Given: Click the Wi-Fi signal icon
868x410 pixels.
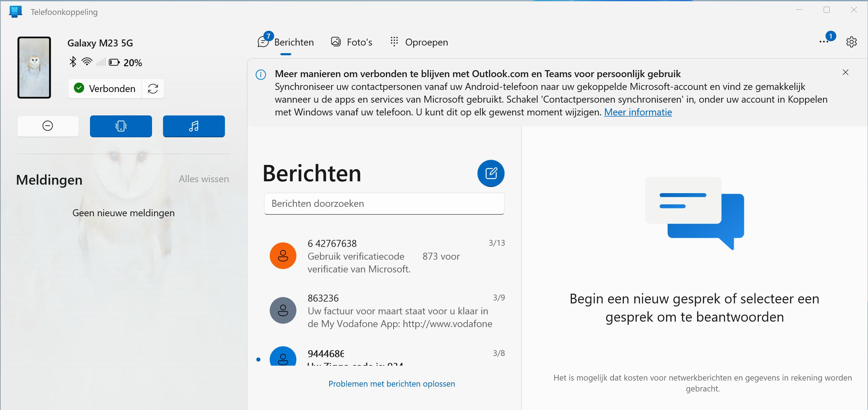Looking at the screenshot, I should click(x=86, y=62).
